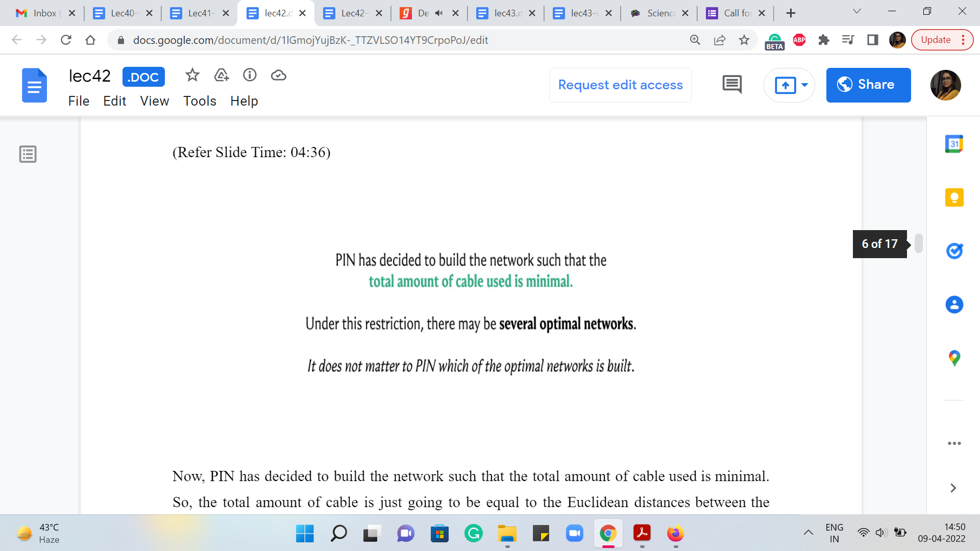Click Request edit access button
This screenshot has width=980, height=551.
pos(620,85)
